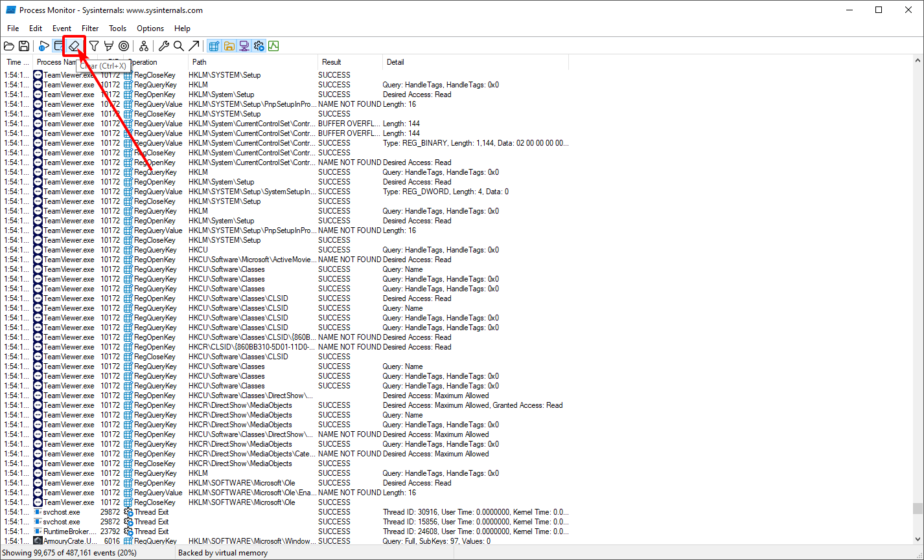Select the ArmouryCrate RegQueryKey row
The image size is (924, 560).
point(285,541)
